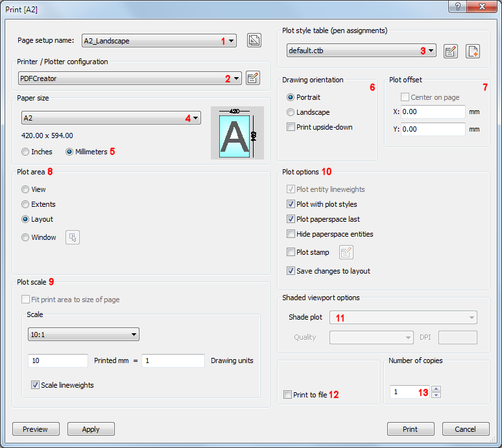This screenshot has width=502, height=448.
Task: Click the Preview button
Action: click(36, 429)
